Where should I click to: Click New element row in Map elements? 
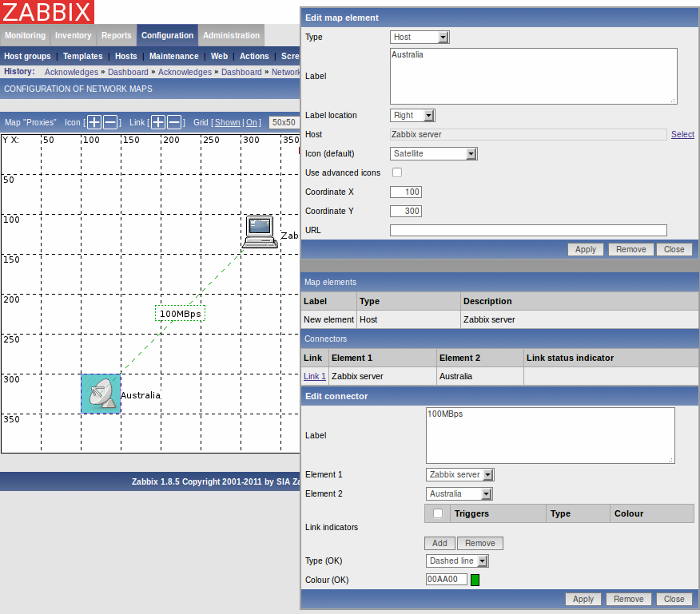[x=499, y=319]
